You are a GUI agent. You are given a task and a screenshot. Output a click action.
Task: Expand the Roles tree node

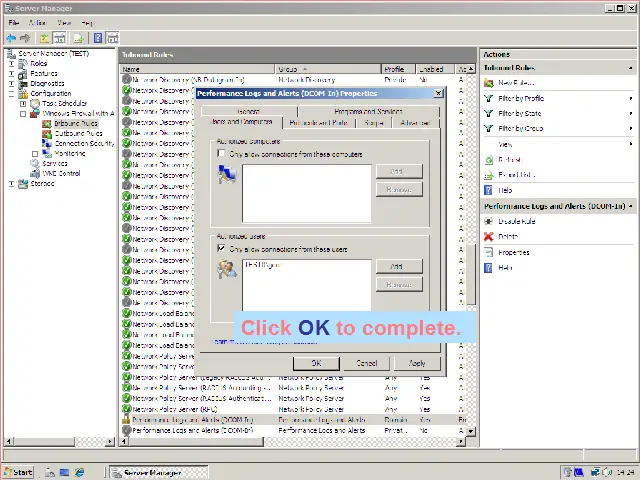(11, 64)
